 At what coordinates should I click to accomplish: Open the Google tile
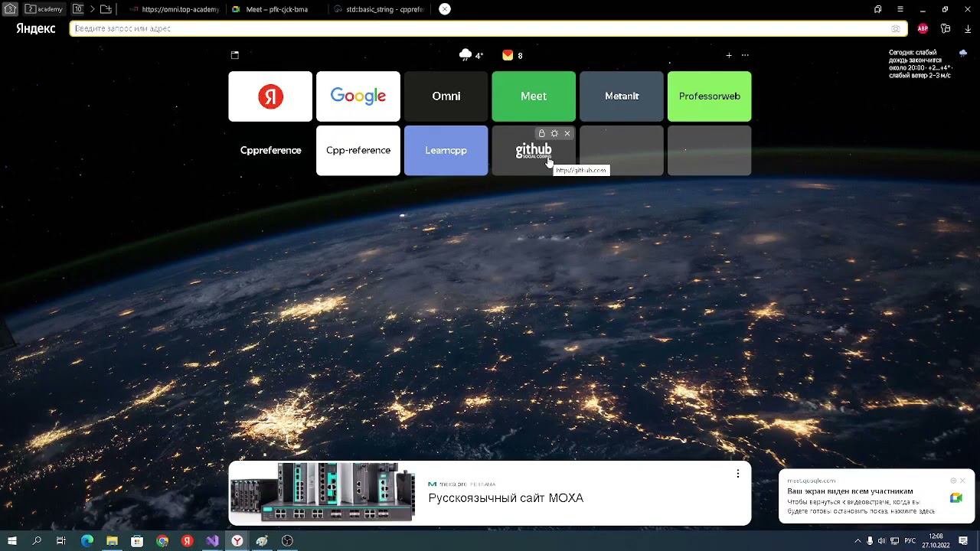coord(358,96)
